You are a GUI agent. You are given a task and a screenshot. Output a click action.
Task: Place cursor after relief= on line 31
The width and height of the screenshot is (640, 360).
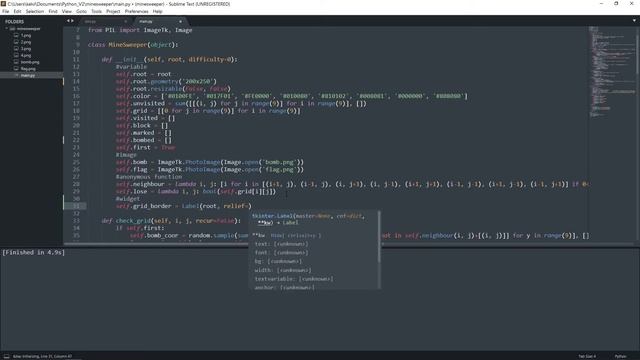click(249, 206)
